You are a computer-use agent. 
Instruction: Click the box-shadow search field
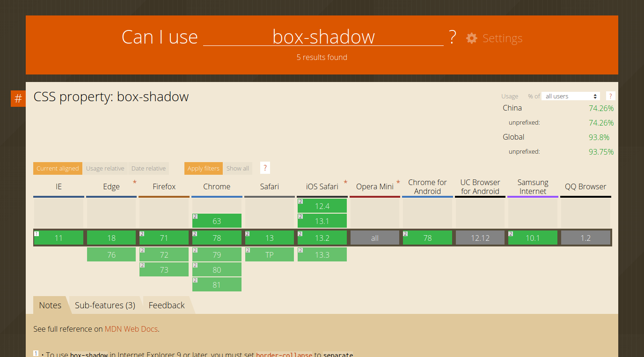(x=323, y=37)
